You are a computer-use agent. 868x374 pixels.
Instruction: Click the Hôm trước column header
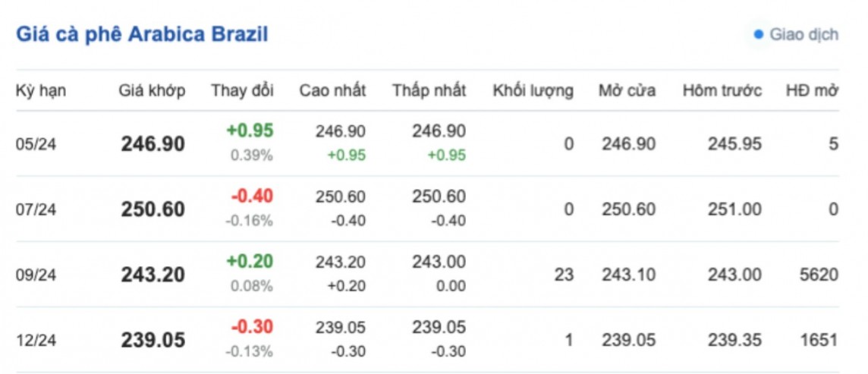(x=722, y=91)
